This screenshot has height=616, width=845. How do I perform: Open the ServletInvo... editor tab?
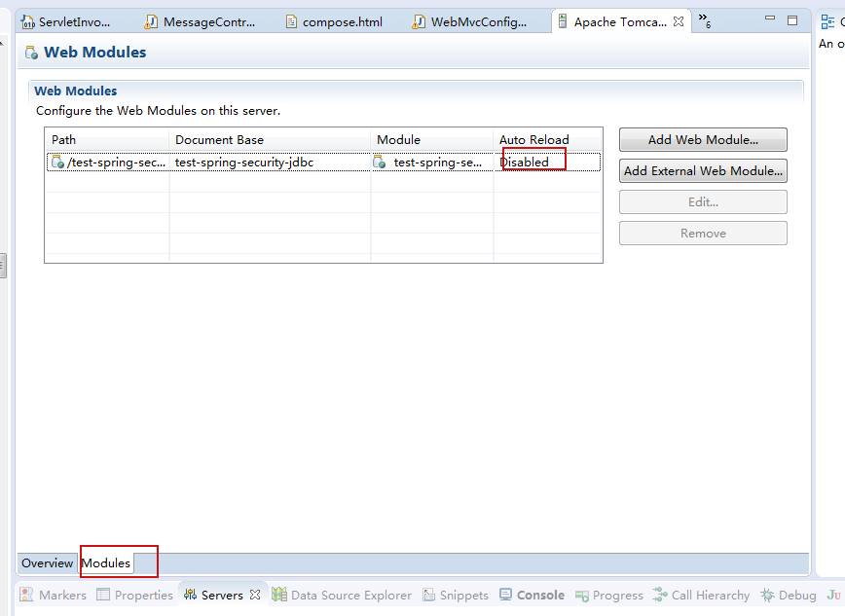pos(66,22)
